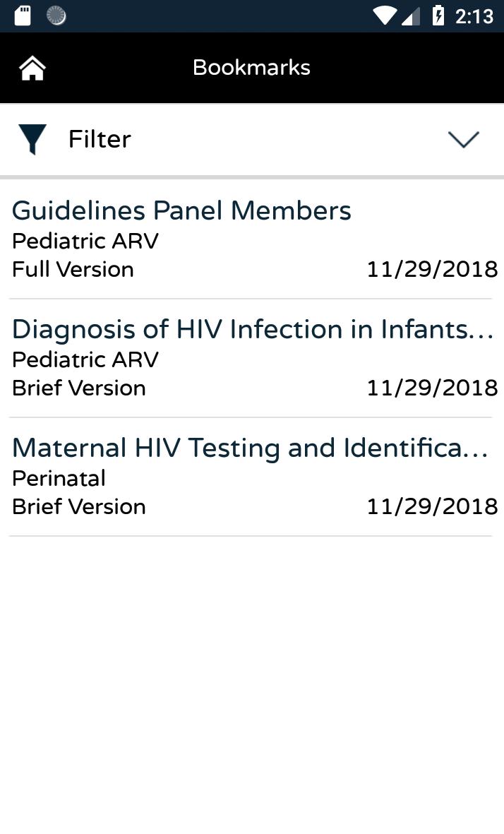Tap the Bookmarks title
This screenshot has width=504, height=834.
click(251, 67)
